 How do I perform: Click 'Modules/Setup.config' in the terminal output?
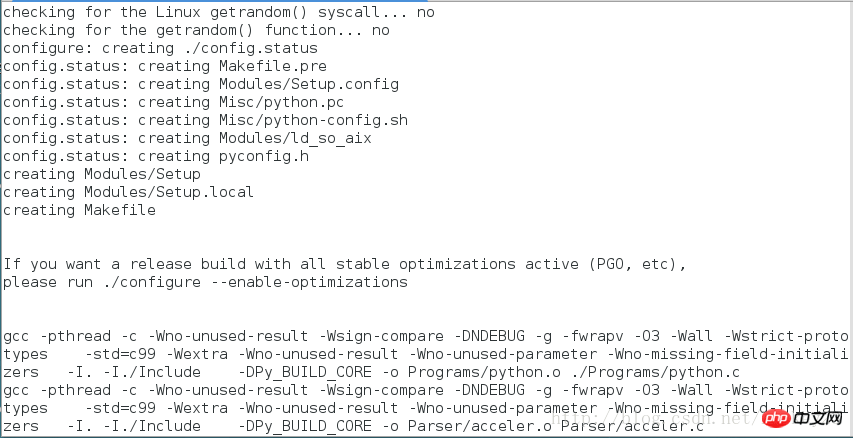click(309, 84)
